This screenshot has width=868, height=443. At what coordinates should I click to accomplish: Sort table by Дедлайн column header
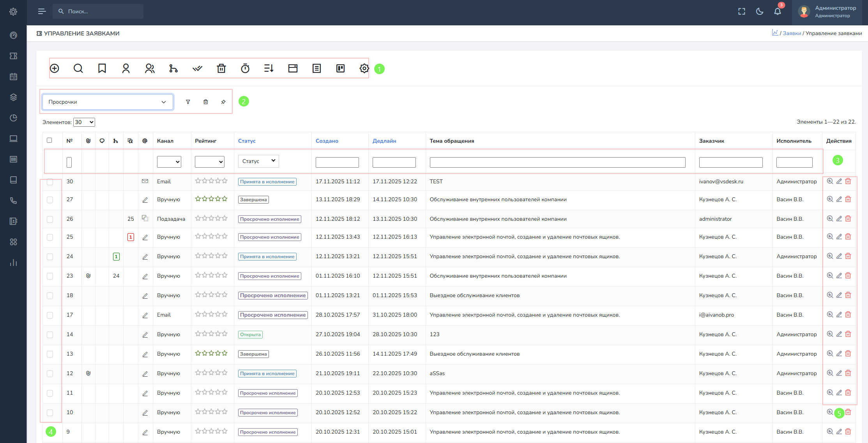pos(384,141)
